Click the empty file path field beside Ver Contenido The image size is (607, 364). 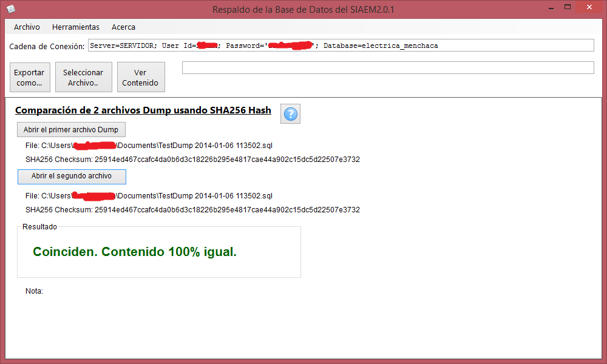387,68
